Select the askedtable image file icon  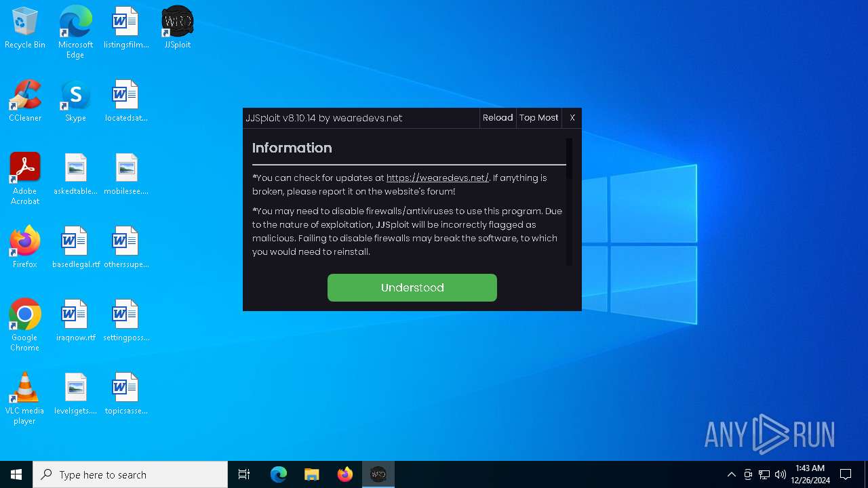click(75, 175)
